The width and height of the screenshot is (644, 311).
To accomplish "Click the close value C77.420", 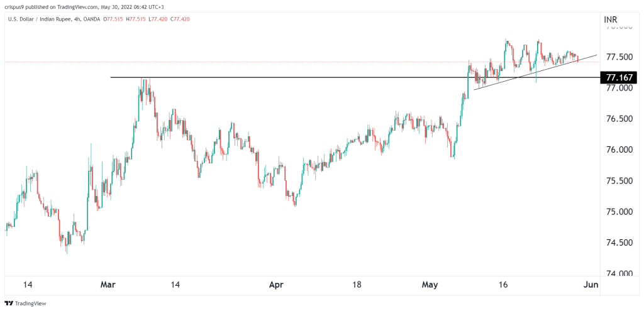I will tap(179, 19).
